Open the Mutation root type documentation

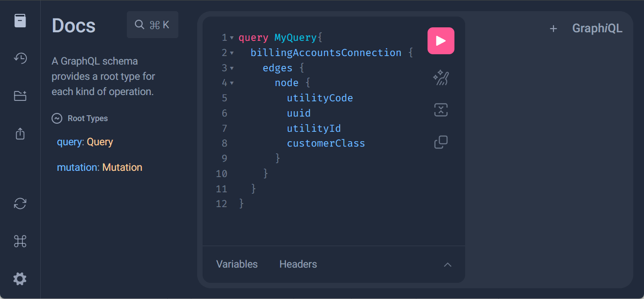[122, 167]
